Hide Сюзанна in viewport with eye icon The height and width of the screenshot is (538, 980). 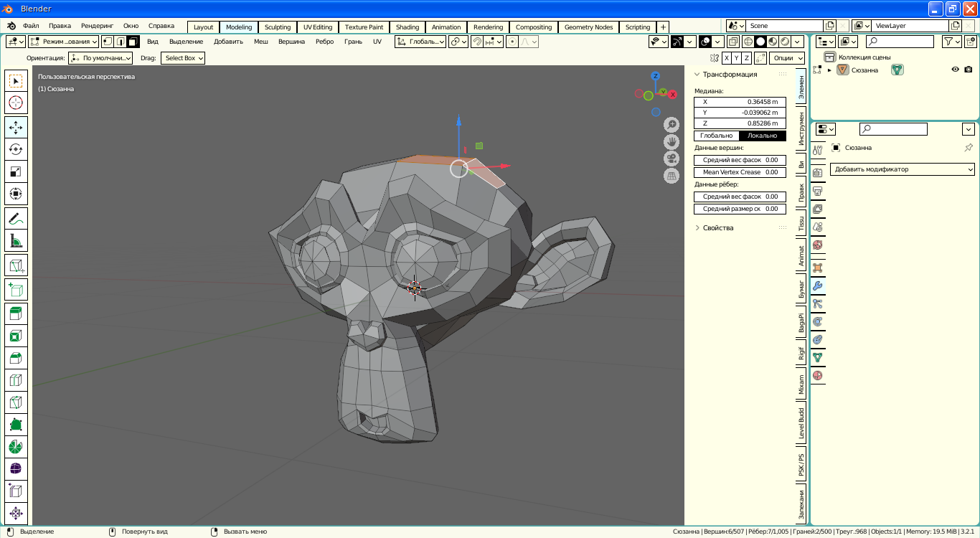tap(956, 70)
